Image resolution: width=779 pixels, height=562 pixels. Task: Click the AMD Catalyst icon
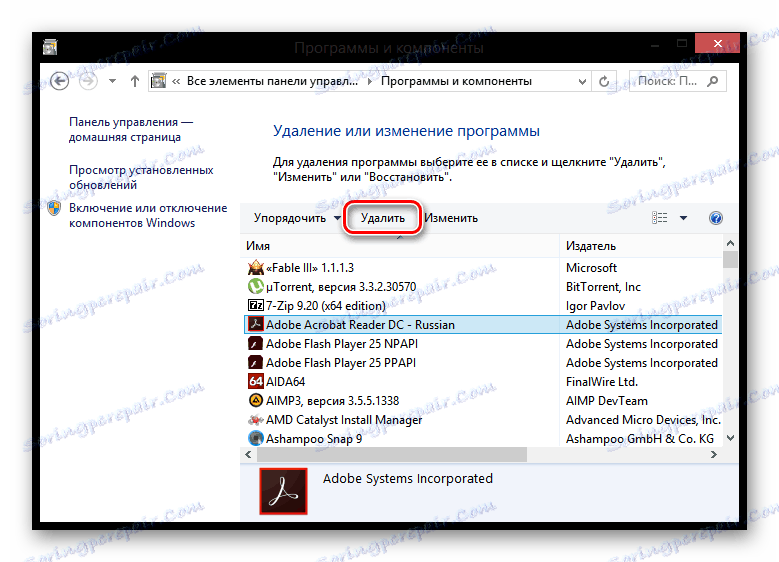[255, 420]
